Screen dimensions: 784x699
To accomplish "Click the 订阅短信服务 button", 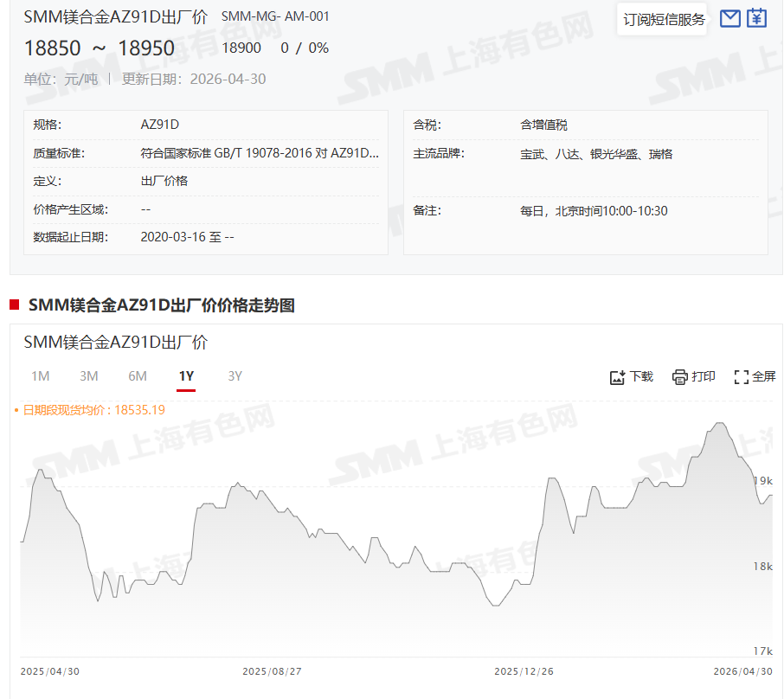I will click(x=664, y=19).
